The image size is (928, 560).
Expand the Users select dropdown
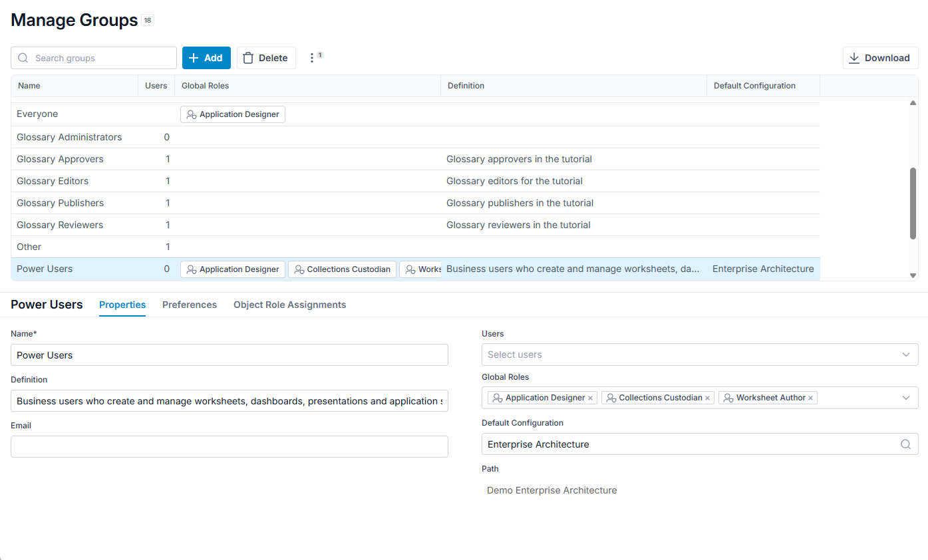905,354
